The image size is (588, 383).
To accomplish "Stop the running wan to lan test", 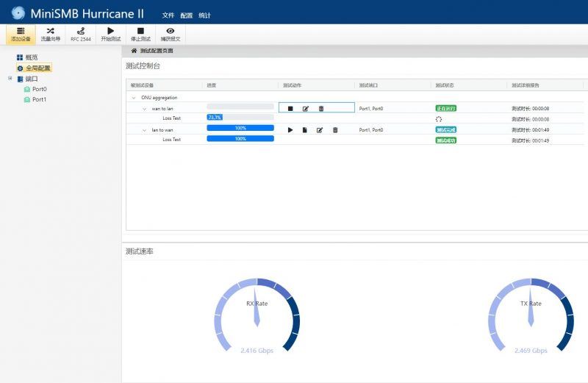I will coord(290,109).
